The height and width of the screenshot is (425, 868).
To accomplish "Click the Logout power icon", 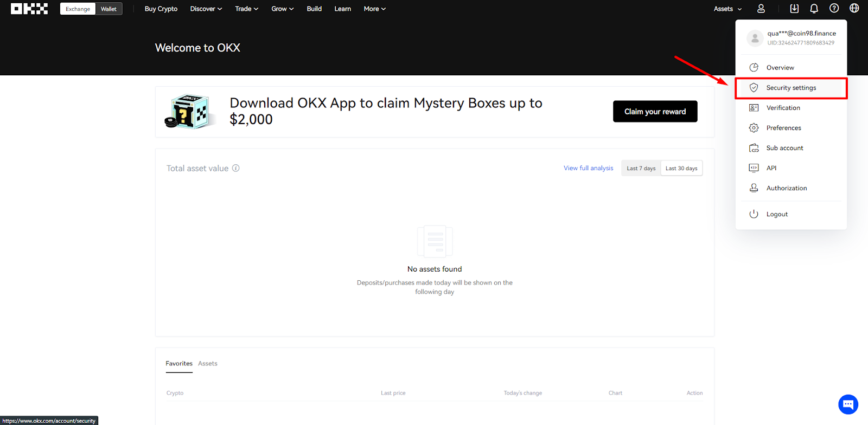I will point(754,214).
